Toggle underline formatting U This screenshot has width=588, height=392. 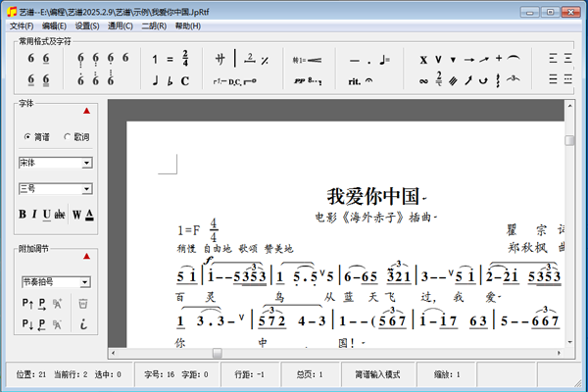click(46, 215)
